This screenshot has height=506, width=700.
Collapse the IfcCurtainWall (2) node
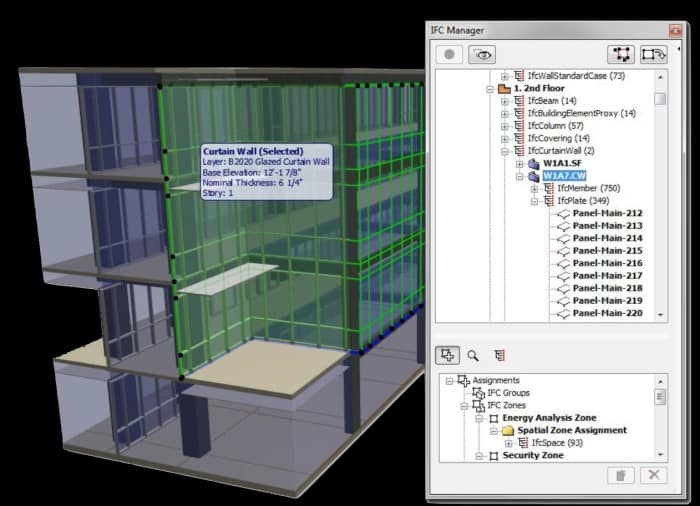pos(504,151)
